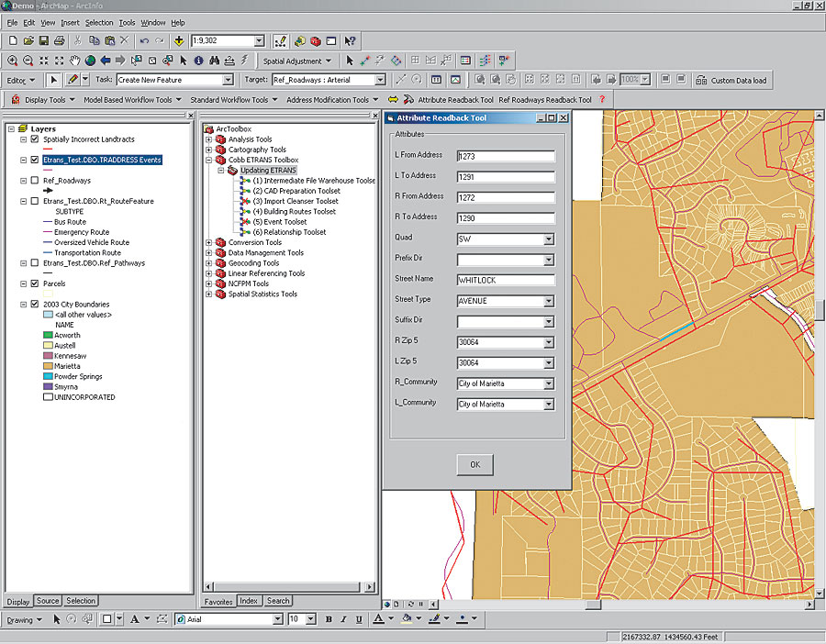Click the Add Data toolbar icon
The height and width of the screenshot is (644, 826).
(178, 41)
